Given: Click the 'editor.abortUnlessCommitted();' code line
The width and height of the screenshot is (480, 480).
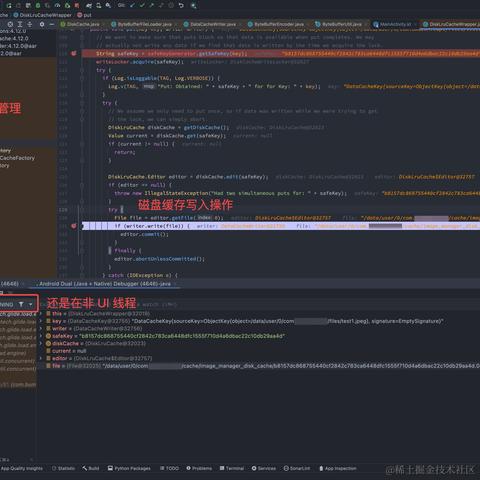Looking at the screenshot, I should coord(159,259).
